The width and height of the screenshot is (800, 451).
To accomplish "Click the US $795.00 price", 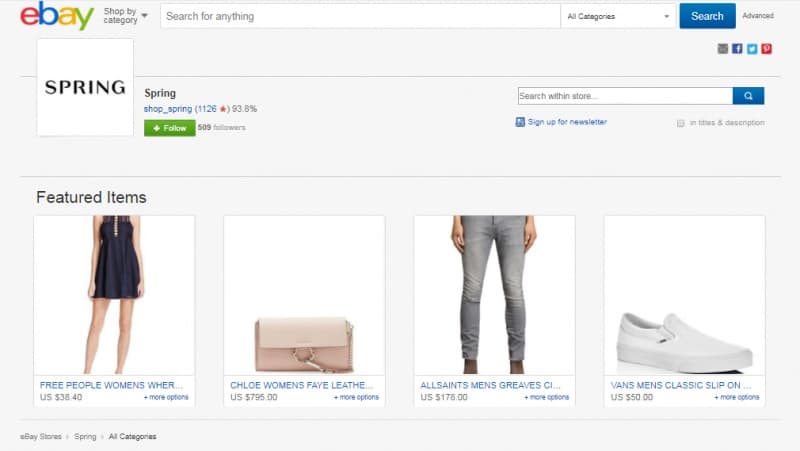I will (x=254, y=397).
